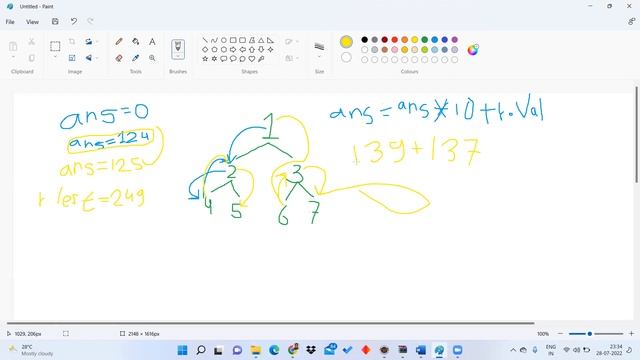Select Colour 1 yellow primary swatch
Image resolution: width=640 pixels, height=360 pixels.
pyautogui.click(x=346, y=41)
